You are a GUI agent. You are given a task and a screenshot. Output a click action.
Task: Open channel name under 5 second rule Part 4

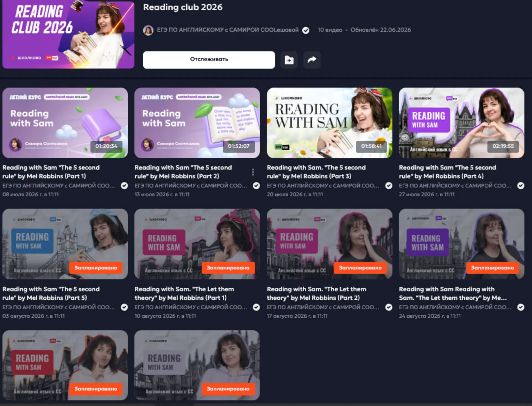pyautogui.click(x=455, y=185)
